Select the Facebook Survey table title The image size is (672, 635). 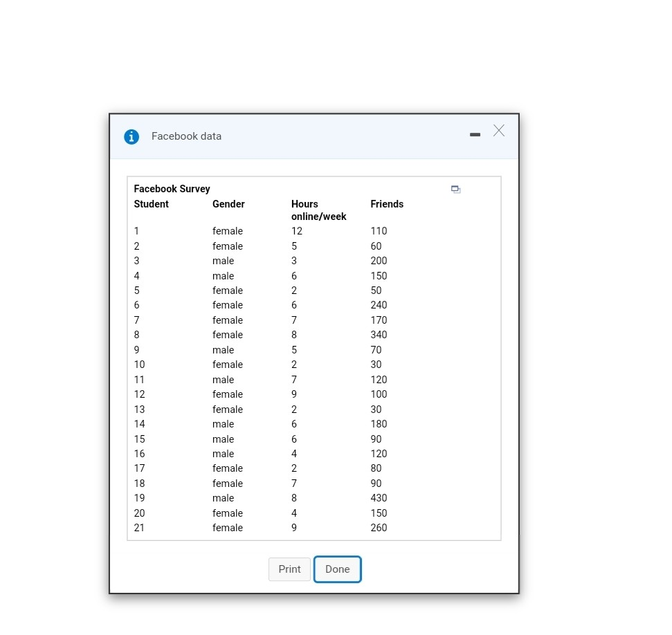point(172,189)
